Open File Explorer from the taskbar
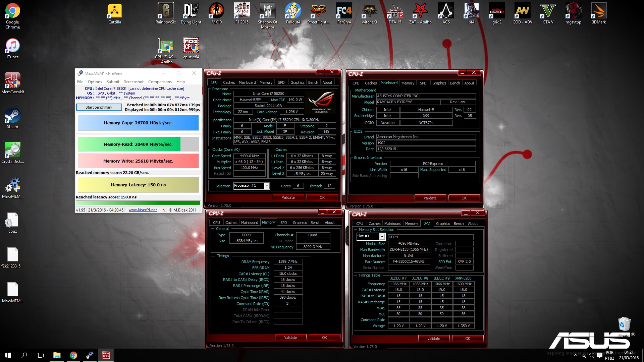Screen dimensions: 644x362 click(x=57, y=355)
